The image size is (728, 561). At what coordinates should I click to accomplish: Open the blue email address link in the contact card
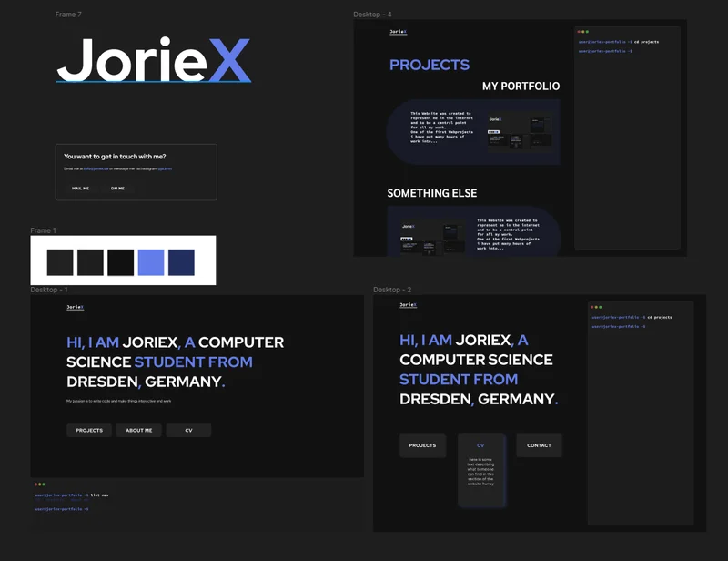coord(96,168)
